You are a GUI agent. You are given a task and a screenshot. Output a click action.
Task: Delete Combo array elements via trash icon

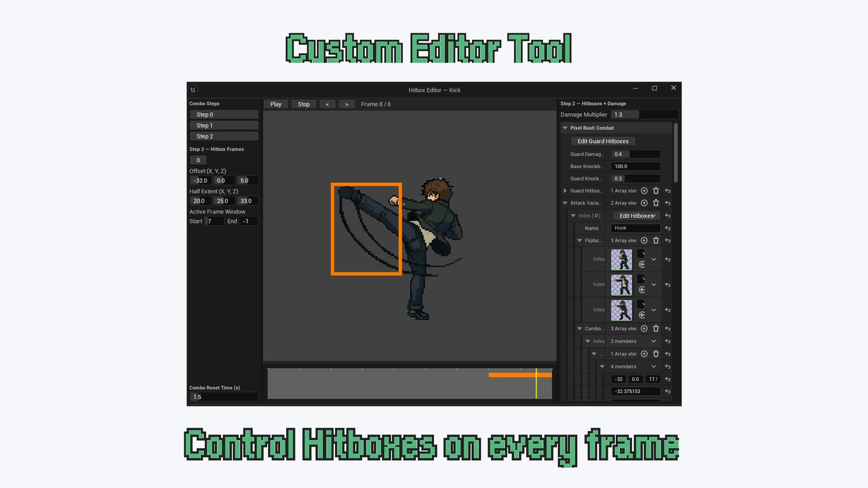pyautogui.click(x=656, y=329)
